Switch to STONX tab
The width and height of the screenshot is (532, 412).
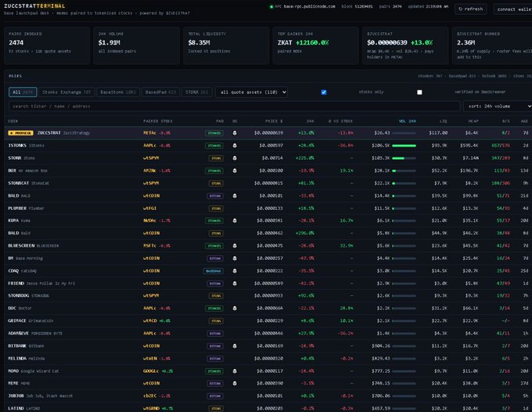click(x=197, y=92)
